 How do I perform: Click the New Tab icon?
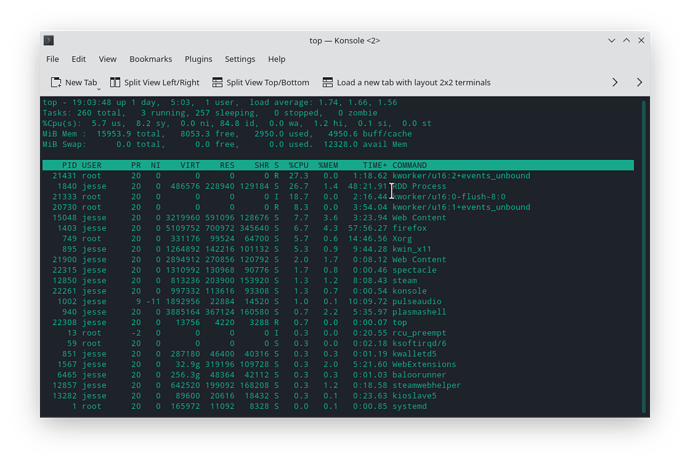pos(56,82)
